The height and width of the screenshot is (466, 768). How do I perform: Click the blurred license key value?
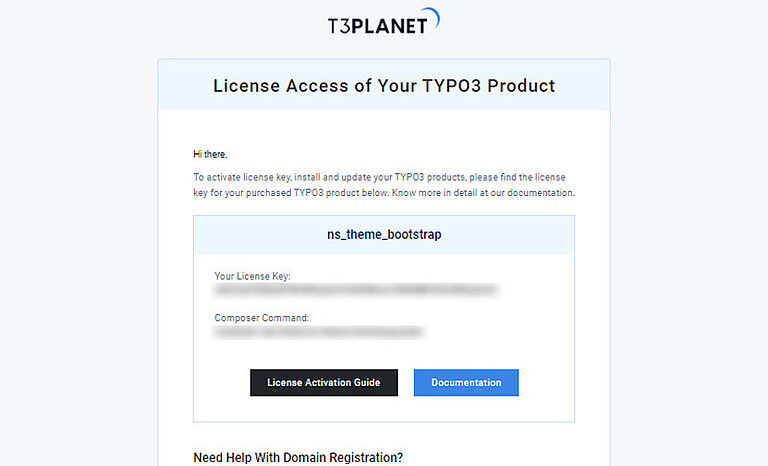pyautogui.click(x=355, y=290)
